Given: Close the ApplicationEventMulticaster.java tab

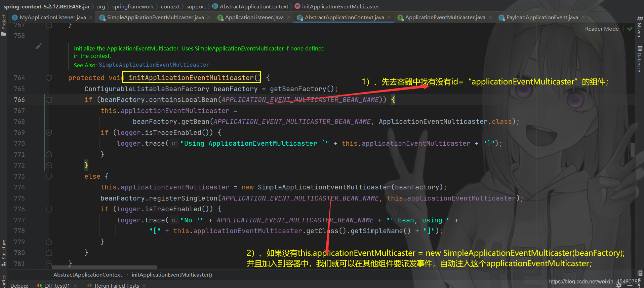Looking at the screenshot, I should click(x=490, y=17).
